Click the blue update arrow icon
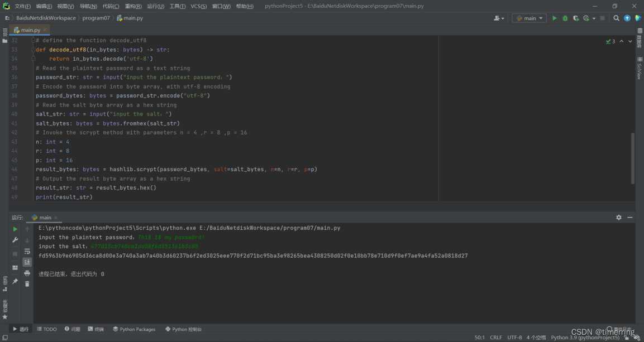Viewport: 644px width, 342px height. coord(627,18)
